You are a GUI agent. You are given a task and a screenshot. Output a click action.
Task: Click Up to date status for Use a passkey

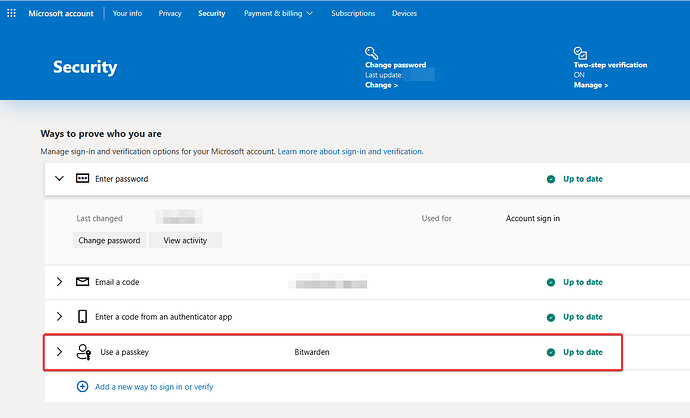[x=583, y=352]
